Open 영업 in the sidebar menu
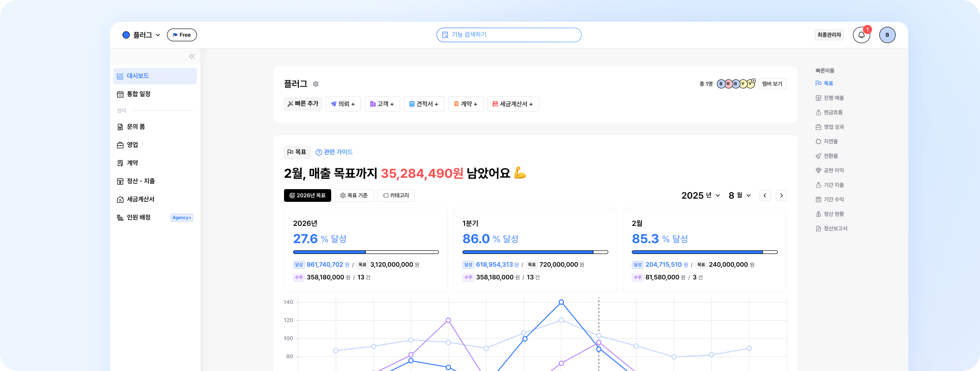This screenshot has height=371, width=980. [155, 145]
